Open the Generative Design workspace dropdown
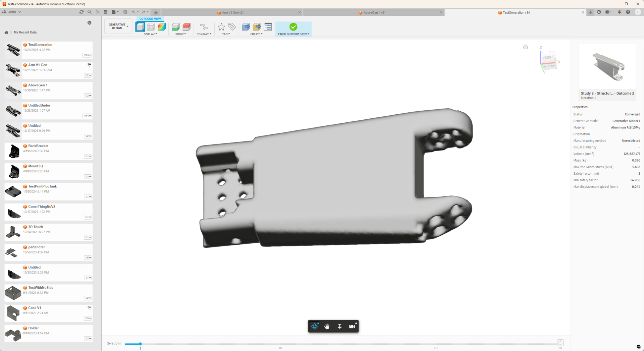This screenshot has height=351, width=644. click(118, 26)
